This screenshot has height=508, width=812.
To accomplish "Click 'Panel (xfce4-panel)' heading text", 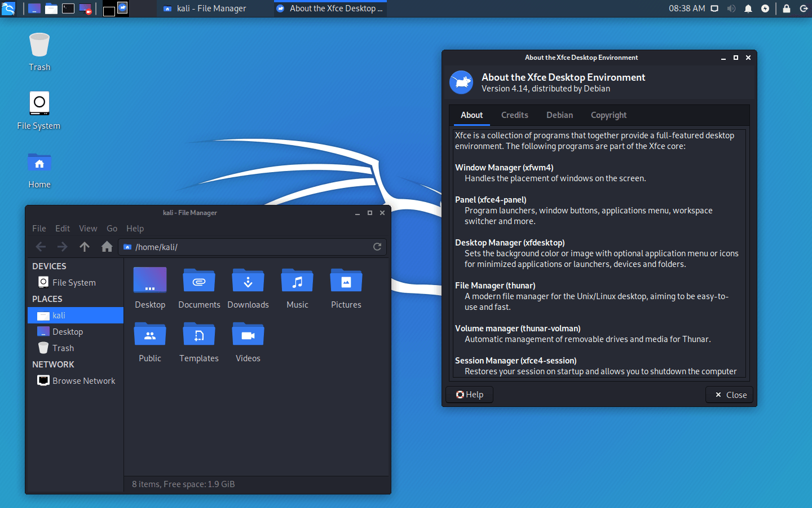I will (x=491, y=200).
